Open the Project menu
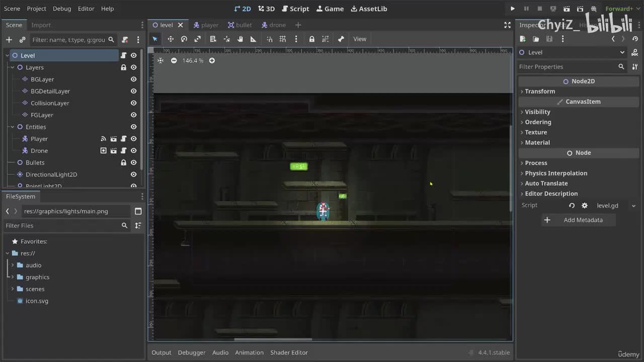Image resolution: width=644 pixels, height=362 pixels. pos(37,9)
